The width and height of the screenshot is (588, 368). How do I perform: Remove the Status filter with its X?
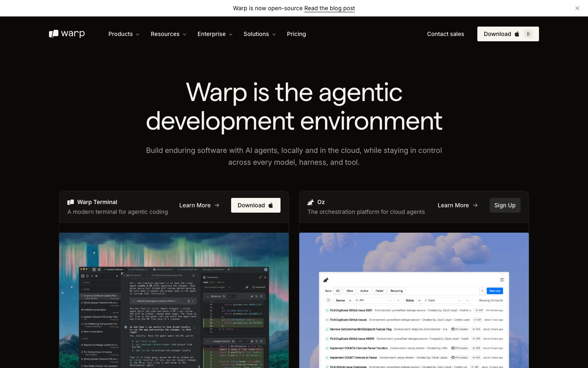[467, 301]
